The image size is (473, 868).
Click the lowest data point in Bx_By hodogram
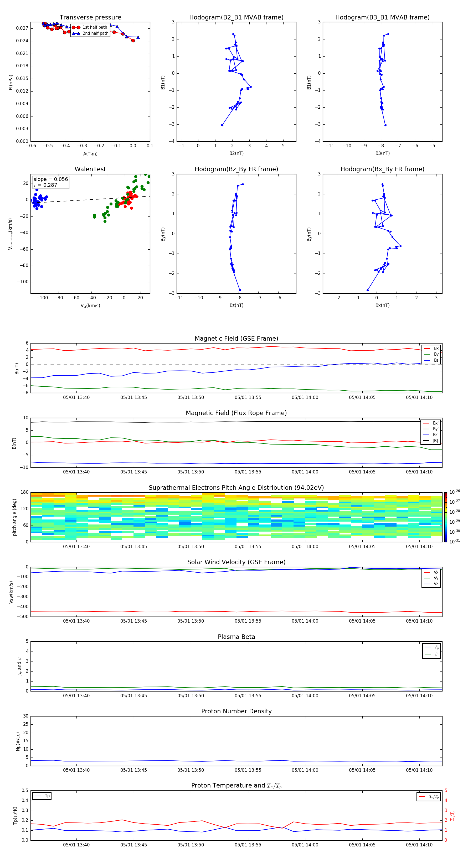368,290
